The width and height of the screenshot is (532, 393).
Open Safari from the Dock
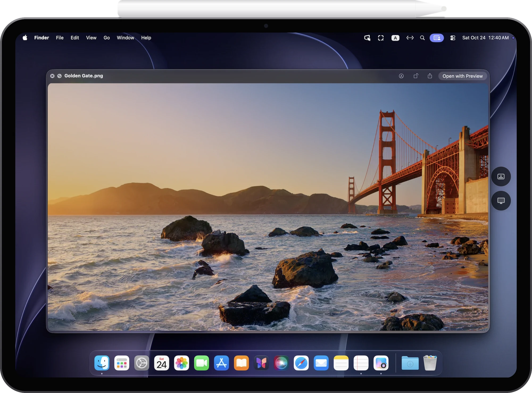click(x=301, y=363)
